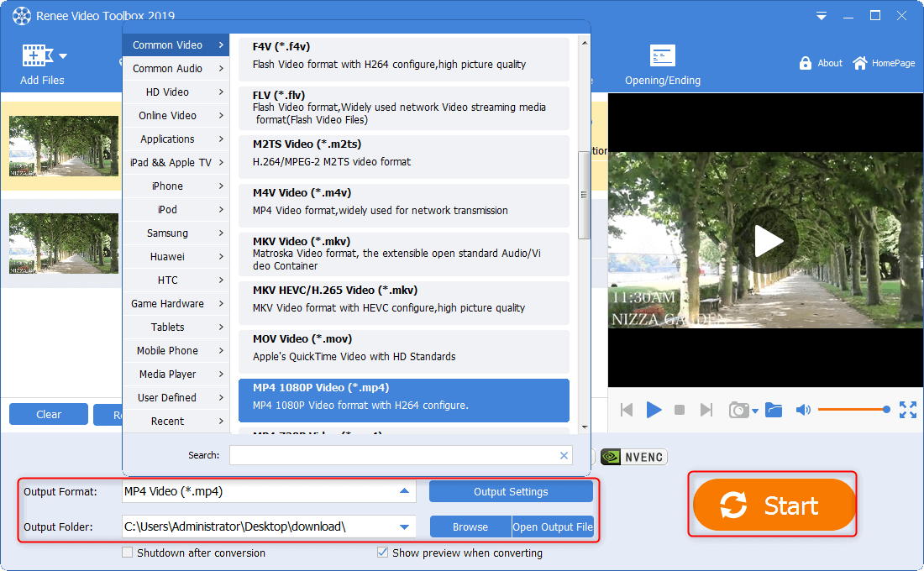
Task: Open snapshot options dropdown arrow
Action: 755,411
